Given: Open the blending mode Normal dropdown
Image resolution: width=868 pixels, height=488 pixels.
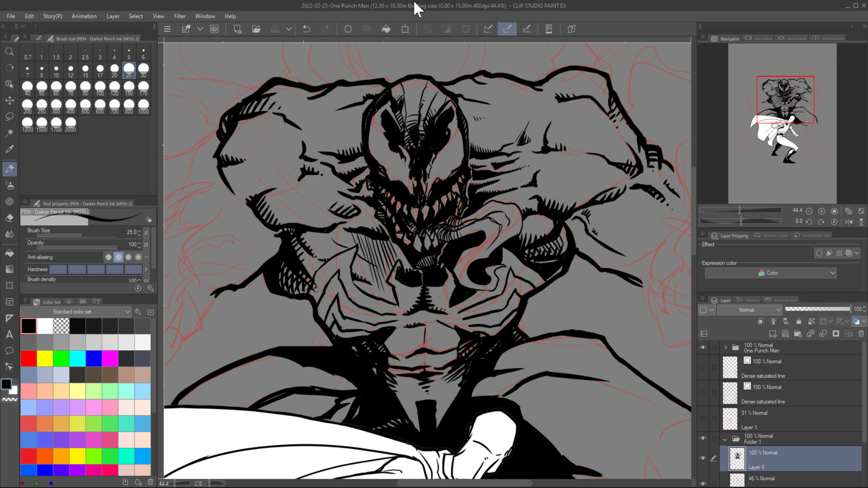Looking at the screenshot, I should [750, 310].
